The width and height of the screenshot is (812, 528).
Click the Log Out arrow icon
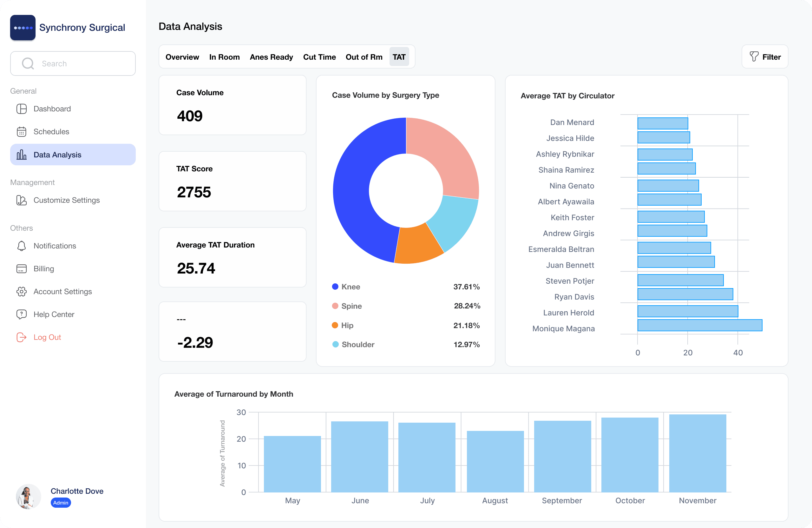pyautogui.click(x=22, y=337)
